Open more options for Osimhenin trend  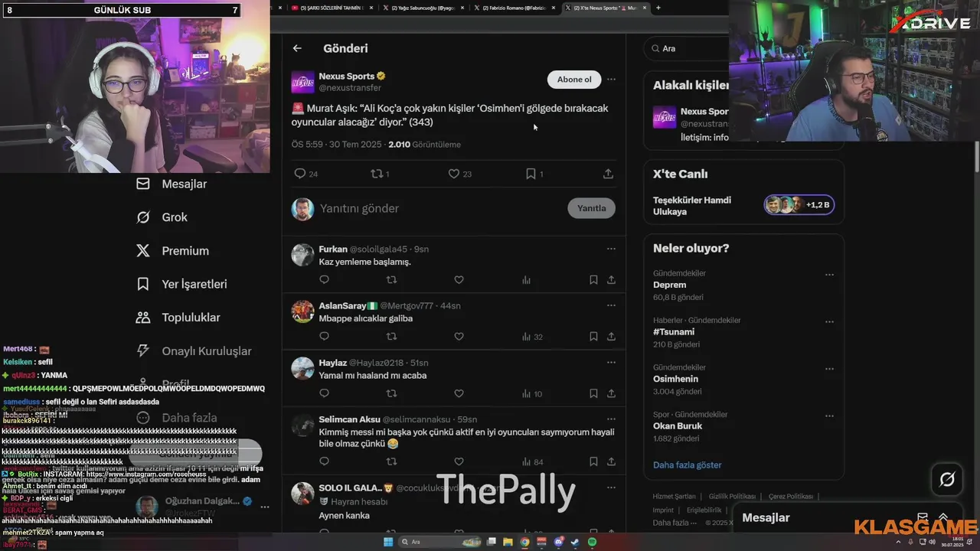829,369
